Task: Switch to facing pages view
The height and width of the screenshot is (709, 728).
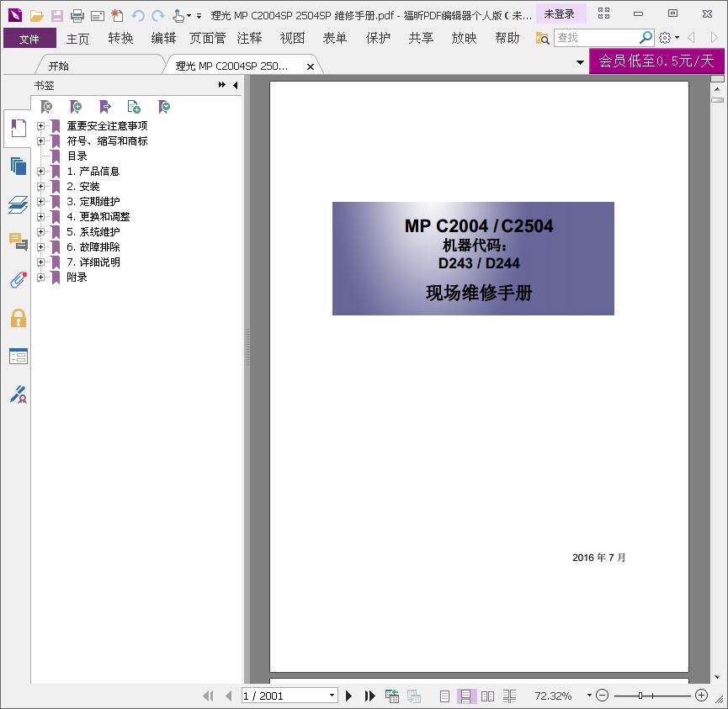Action: pos(487,696)
